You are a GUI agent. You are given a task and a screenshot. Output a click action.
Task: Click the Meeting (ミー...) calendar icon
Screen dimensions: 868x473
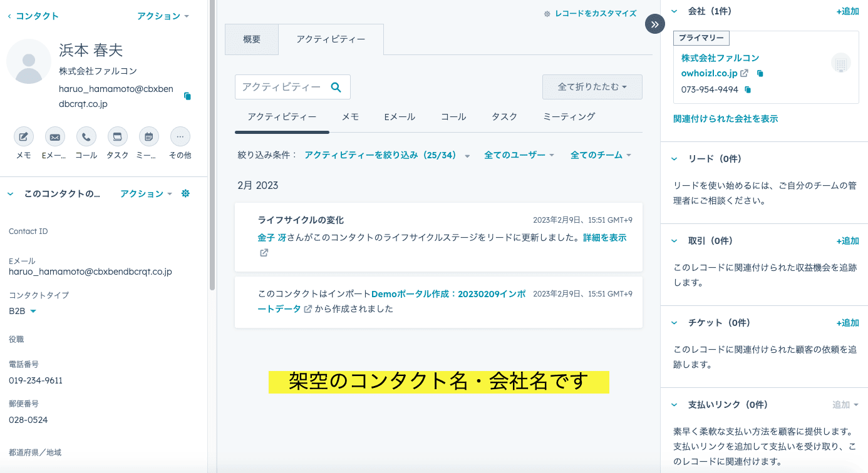point(149,136)
